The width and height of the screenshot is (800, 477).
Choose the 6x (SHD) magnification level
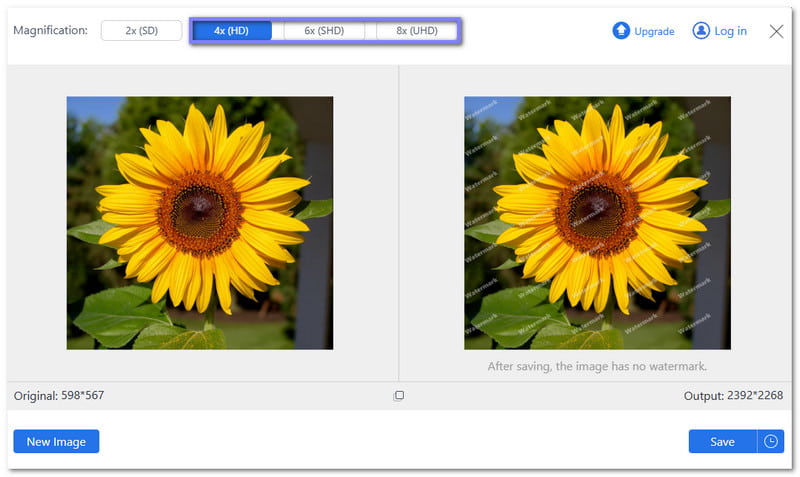pyautogui.click(x=324, y=31)
